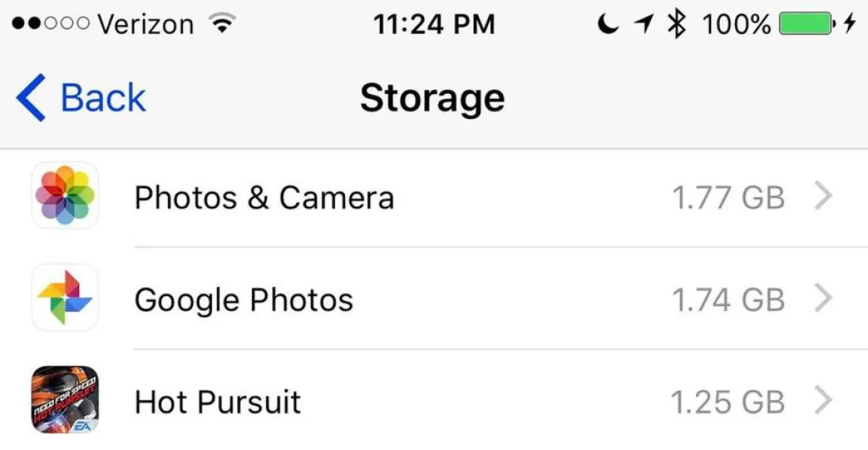Select the Photos & Camera row label
This screenshot has width=868, height=450.
click(x=264, y=198)
